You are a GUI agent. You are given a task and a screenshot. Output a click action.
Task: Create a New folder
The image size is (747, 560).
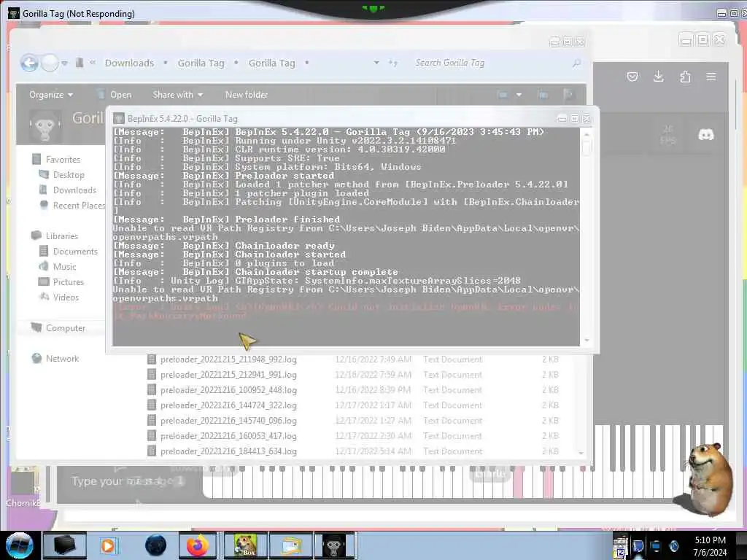247,95
